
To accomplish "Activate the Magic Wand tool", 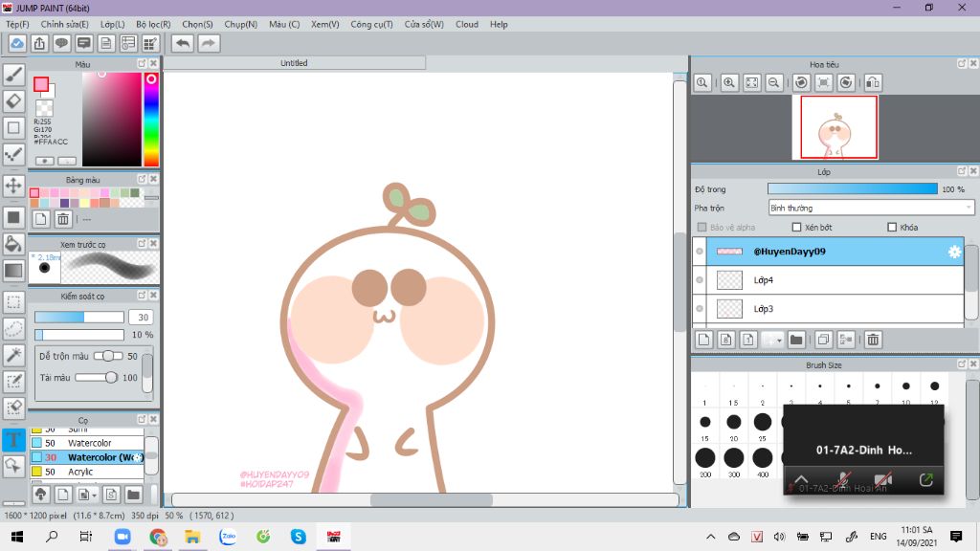I will click(x=13, y=355).
